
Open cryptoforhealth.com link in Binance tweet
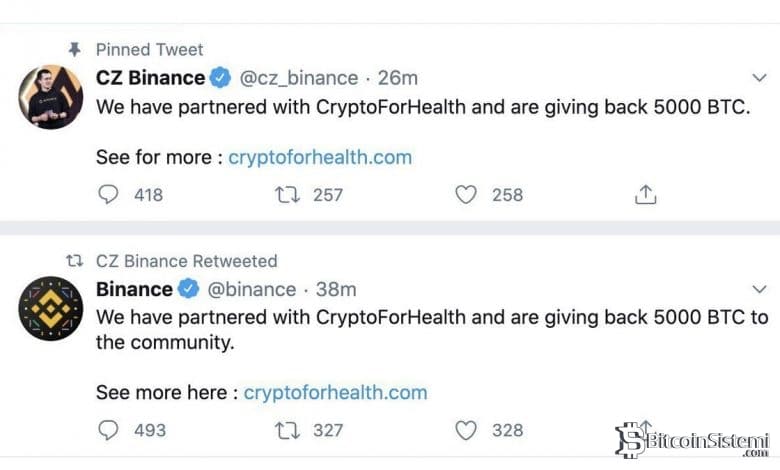pyautogui.click(x=335, y=393)
